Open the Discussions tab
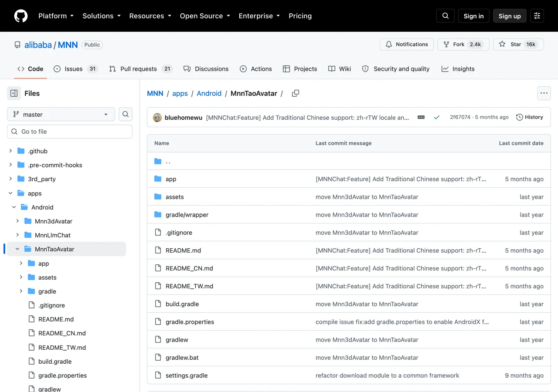Viewport: 558px width, 392px height. tap(206, 69)
